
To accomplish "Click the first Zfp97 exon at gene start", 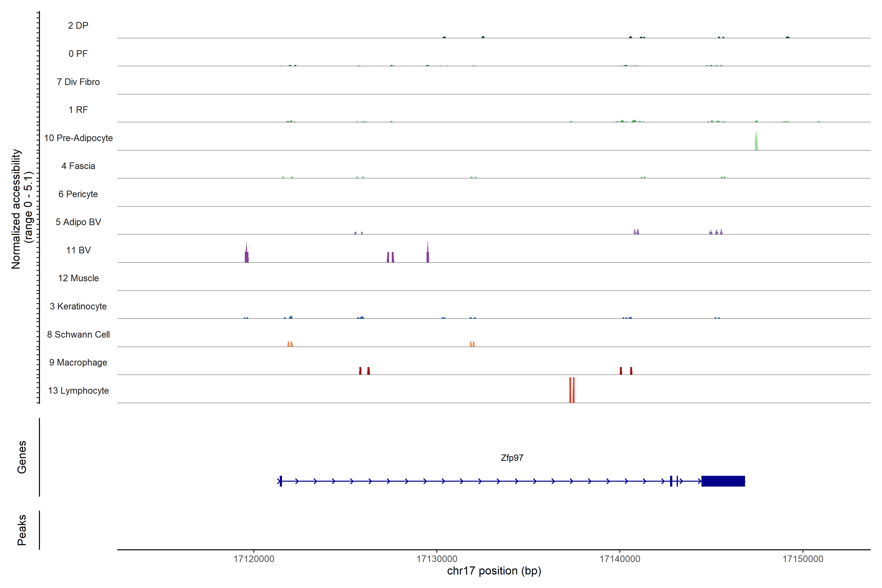I will (281, 481).
